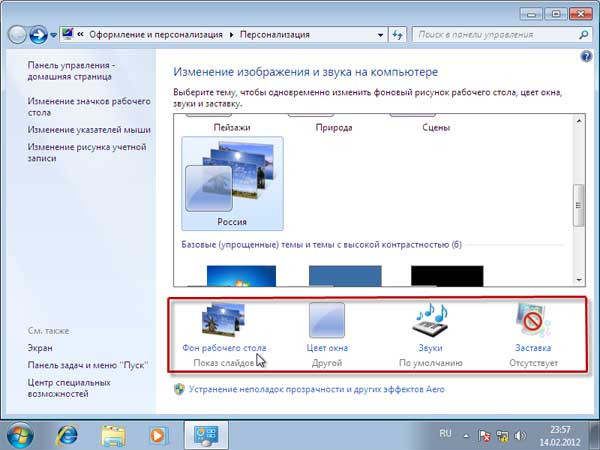
Task: Open Центр специальных возможностей link
Action: point(69,388)
